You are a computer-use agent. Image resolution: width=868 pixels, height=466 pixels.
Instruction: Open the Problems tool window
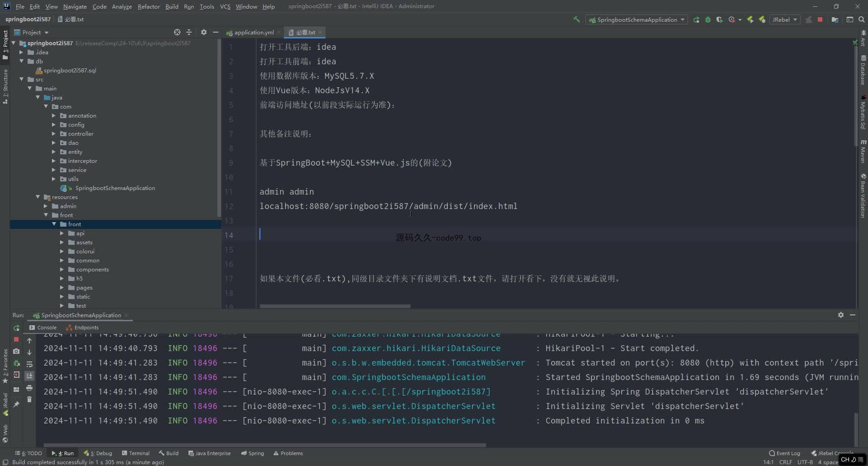coord(288,453)
